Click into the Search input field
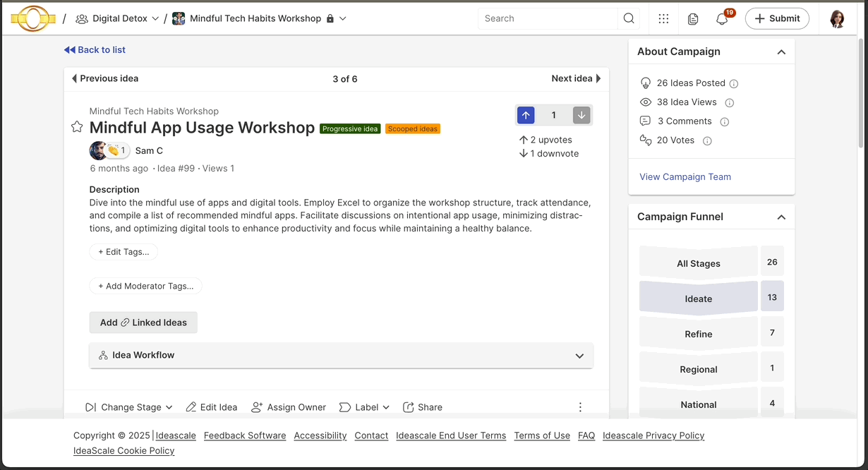Viewport: 868px width, 470px height. click(547, 19)
